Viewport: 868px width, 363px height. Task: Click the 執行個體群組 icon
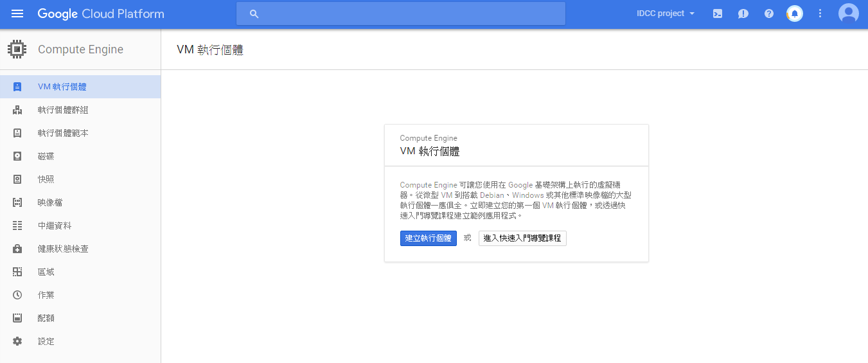click(17, 110)
